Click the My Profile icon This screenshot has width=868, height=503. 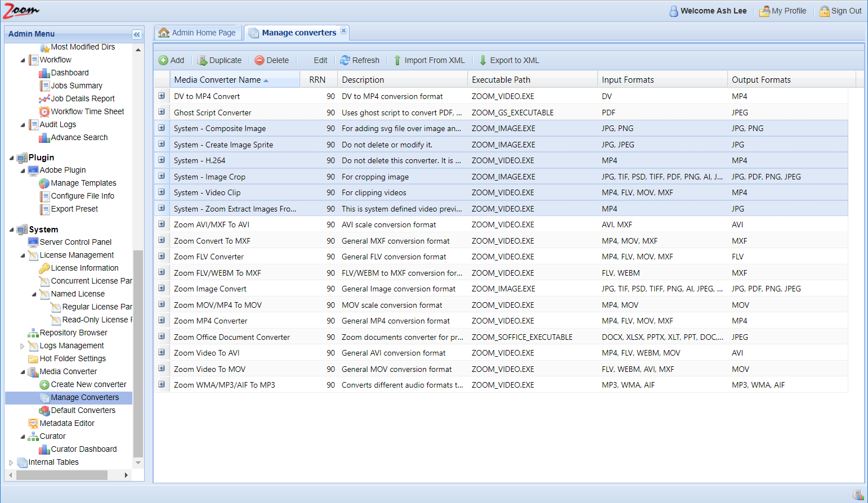[765, 11]
